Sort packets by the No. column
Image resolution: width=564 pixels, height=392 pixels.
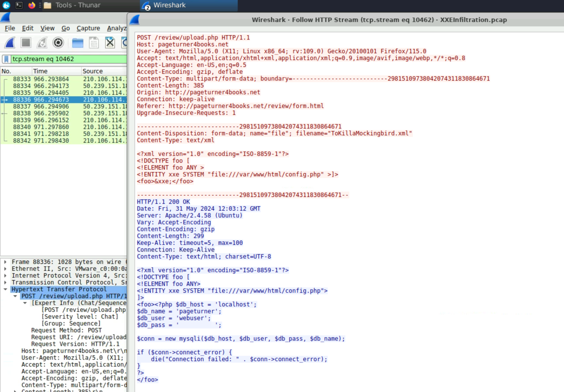[x=16, y=71]
